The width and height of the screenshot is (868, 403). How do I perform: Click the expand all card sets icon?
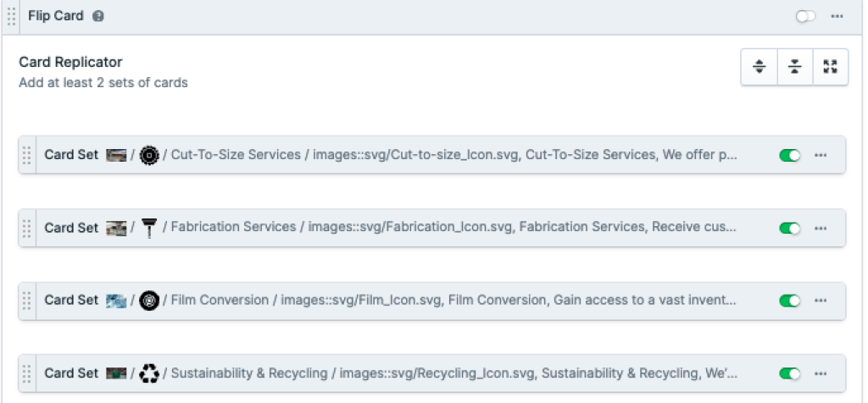click(x=759, y=68)
